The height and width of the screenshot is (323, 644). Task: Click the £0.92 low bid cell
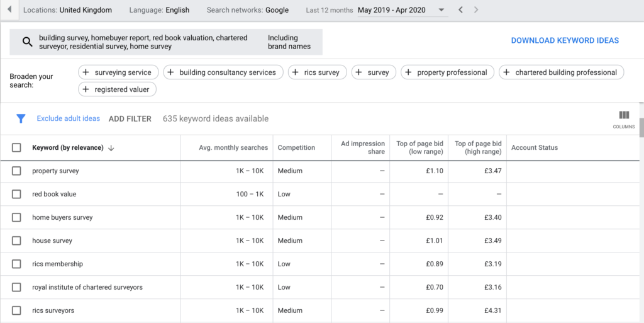[435, 217]
